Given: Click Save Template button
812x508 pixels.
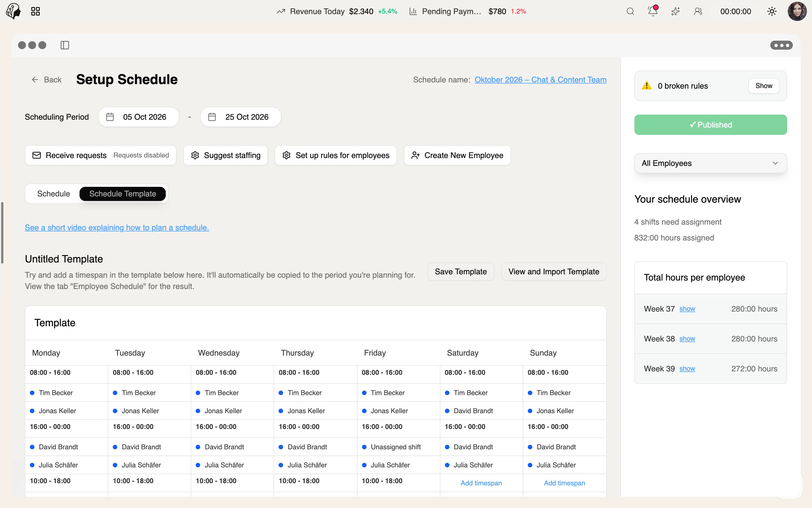Looking at the screenshot, I should click(461, 271).
